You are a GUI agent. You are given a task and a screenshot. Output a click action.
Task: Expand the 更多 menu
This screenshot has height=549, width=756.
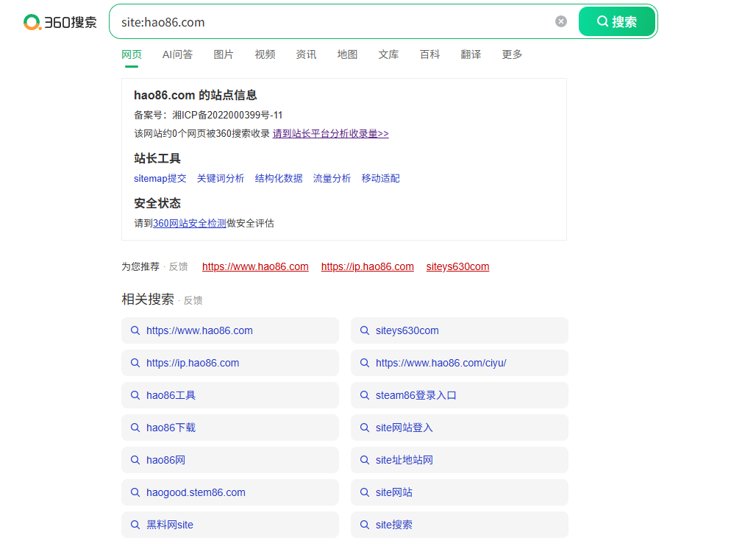512,54
